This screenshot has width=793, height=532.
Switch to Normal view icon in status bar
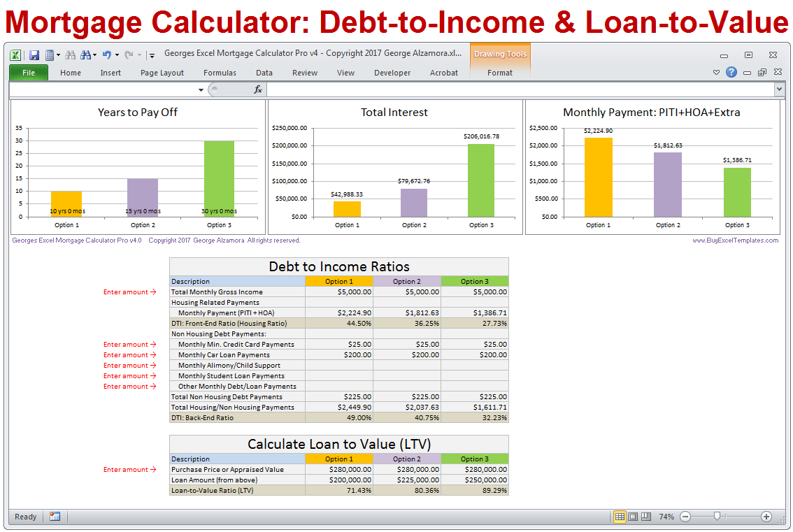pyautogui.click(x=620, y=517)
